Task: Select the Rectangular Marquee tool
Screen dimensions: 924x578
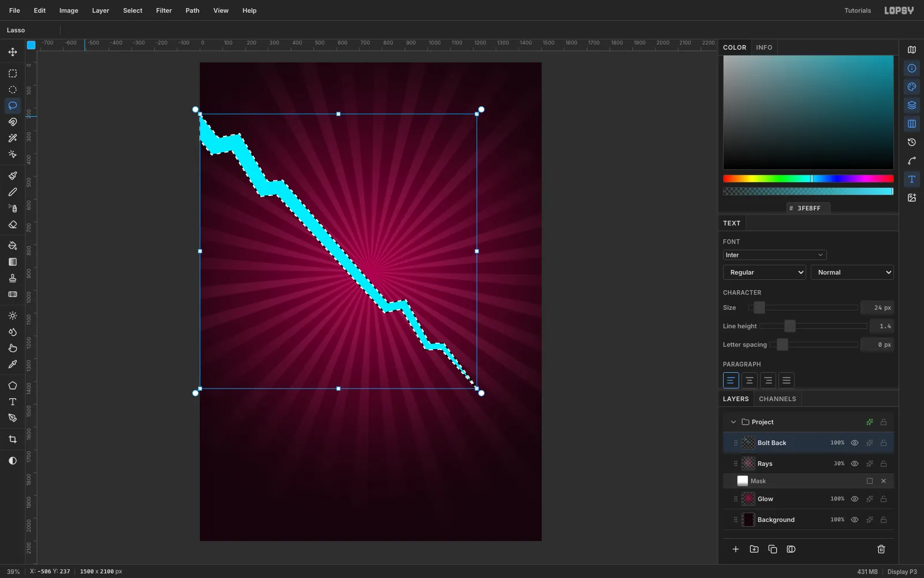Action: (x=13, y=73)
